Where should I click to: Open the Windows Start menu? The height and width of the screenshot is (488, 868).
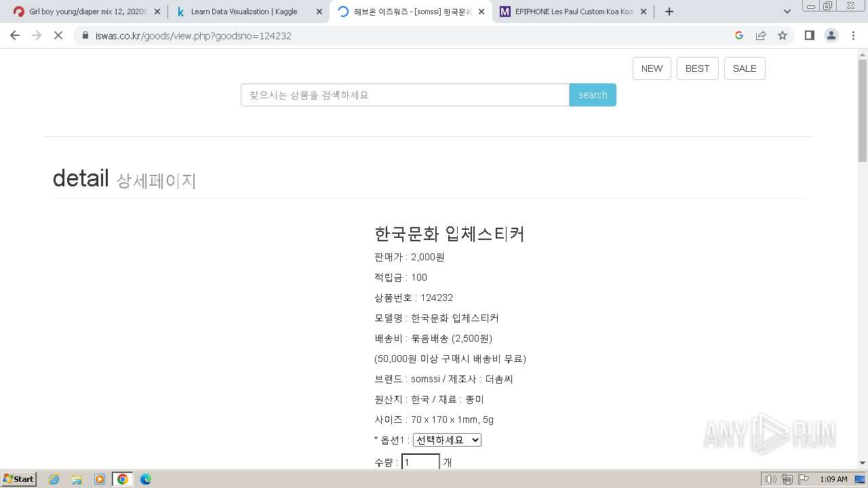tap(18, 479)
